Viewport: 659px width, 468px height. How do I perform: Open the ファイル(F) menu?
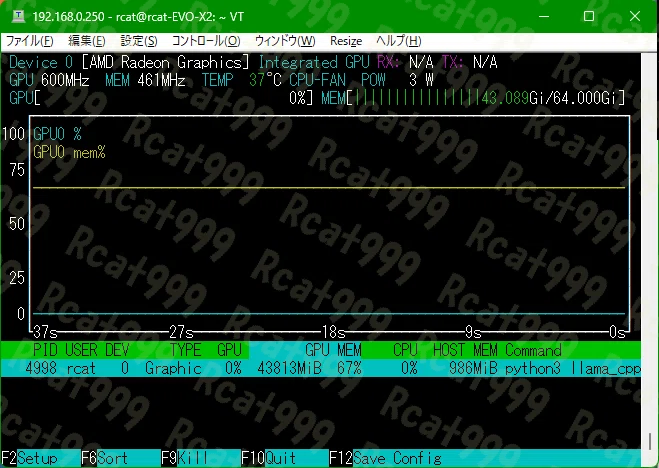[29, 41]
